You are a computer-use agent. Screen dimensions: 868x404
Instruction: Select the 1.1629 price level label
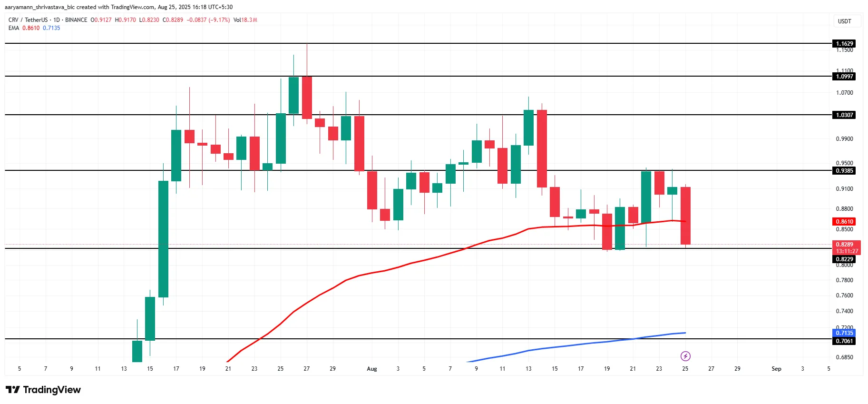(x=844, y=43)
